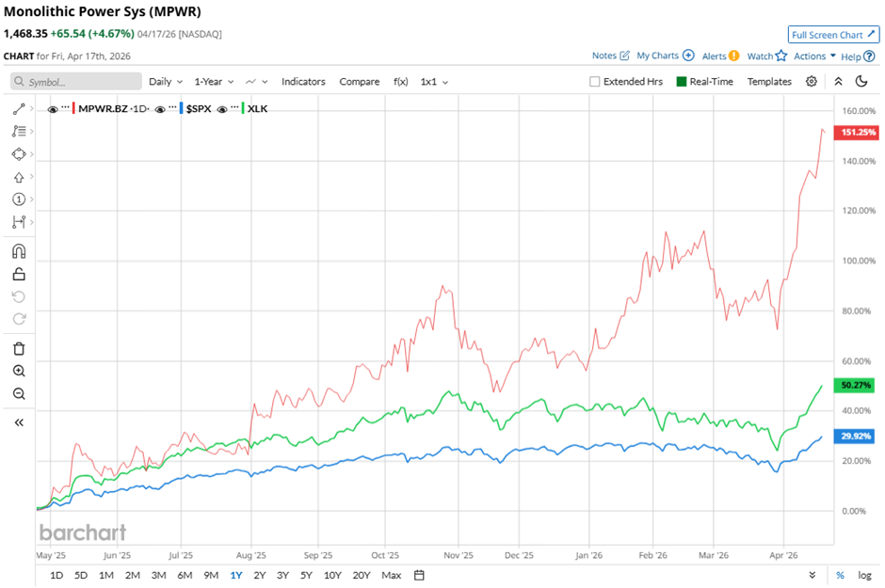This screenshot has height=588, width=885.
Task: Zoom out using magnifier minus icon
Action: (x=19, y=393)
